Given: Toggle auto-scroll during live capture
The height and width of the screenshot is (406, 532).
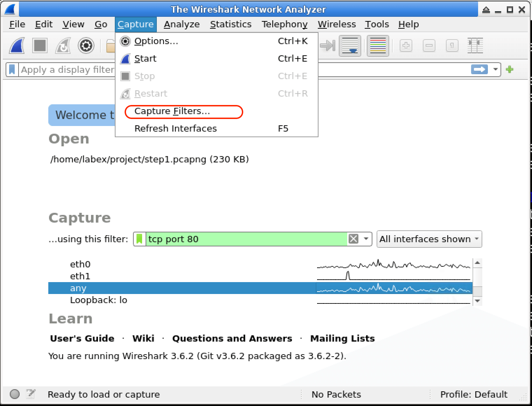Looking at the screenshot, I should coord(350,46).
